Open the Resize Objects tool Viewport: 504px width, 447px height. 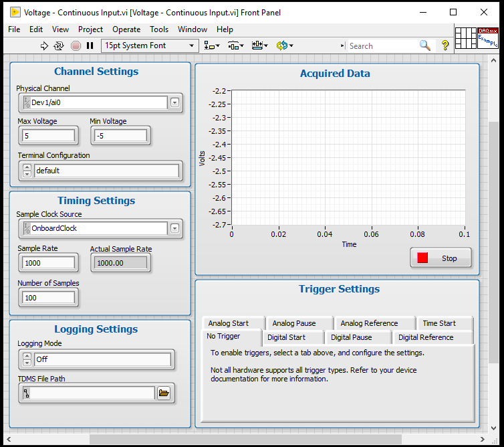point(260,46)
